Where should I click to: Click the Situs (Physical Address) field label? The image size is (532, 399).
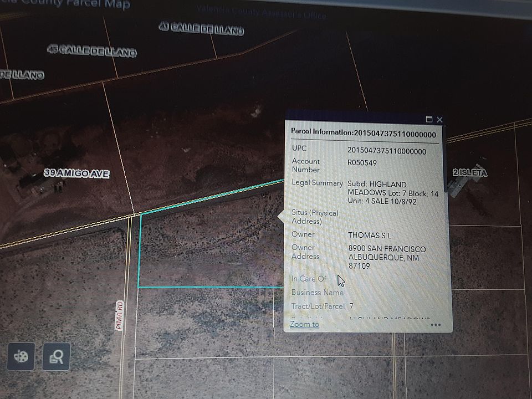pos(315,217)
